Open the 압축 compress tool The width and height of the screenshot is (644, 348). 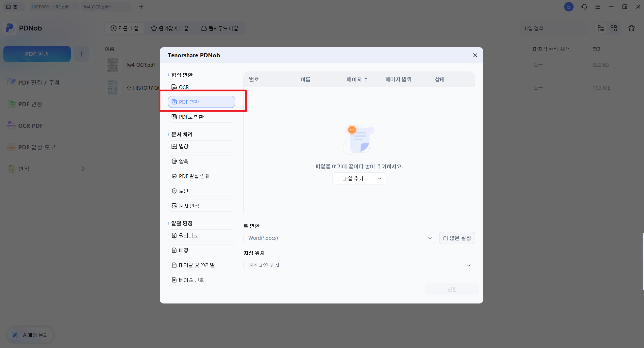[201, 161]
